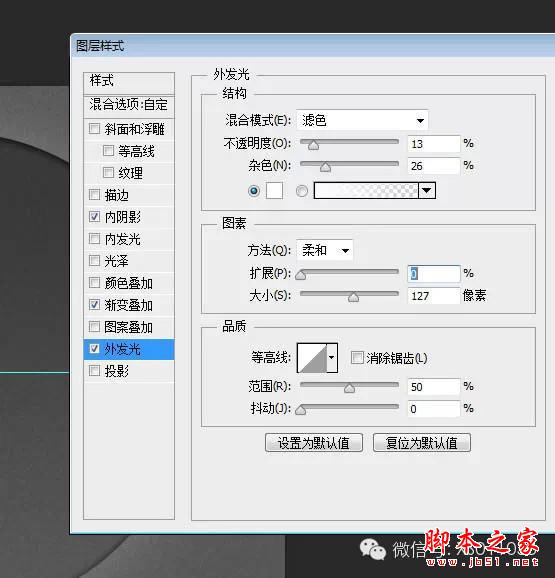Select the 样式 list header
This screenshot has height=578, width=555.
tap(129, 83)
